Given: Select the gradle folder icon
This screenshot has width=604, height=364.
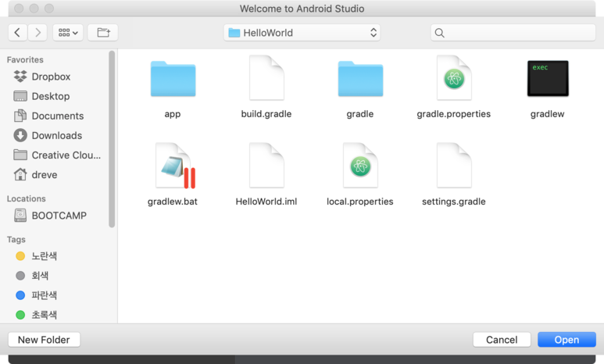Looking at the screenshot, I should click(360, 79).
